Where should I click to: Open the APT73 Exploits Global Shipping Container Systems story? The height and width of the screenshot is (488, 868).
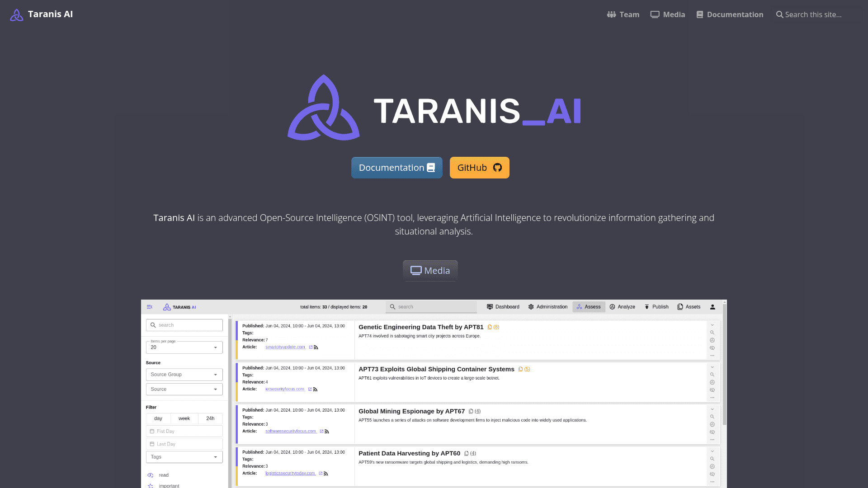[x=436, y=369]
